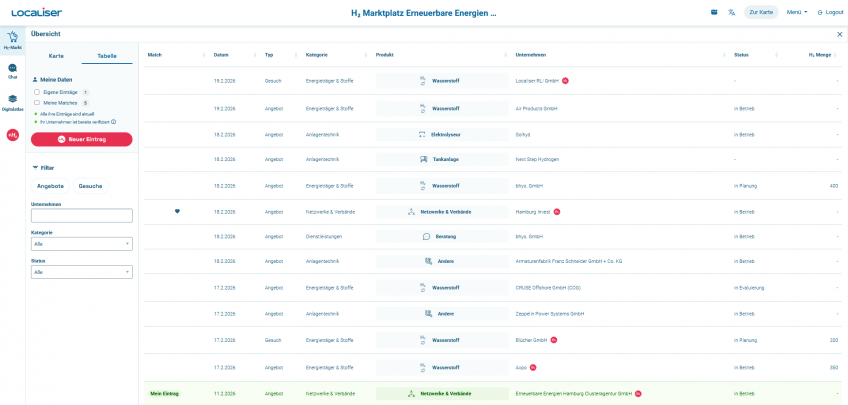This screenshot has height=405, width=848.
Task: Open the Status dropdown
Action: [82, 272]
